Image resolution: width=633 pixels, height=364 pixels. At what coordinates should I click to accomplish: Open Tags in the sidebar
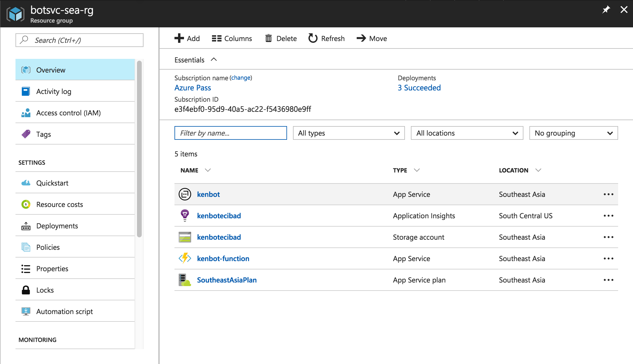(75, 134)
